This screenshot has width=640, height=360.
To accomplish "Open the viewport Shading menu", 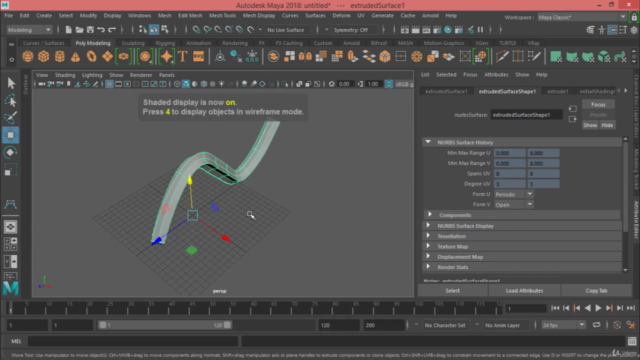I will point(65,75).
